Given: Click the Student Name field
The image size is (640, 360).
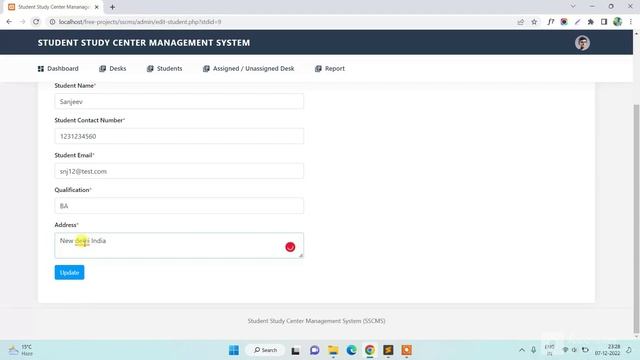Looking at the screenshot, I should pyautogui.click(x=179, y=101).
